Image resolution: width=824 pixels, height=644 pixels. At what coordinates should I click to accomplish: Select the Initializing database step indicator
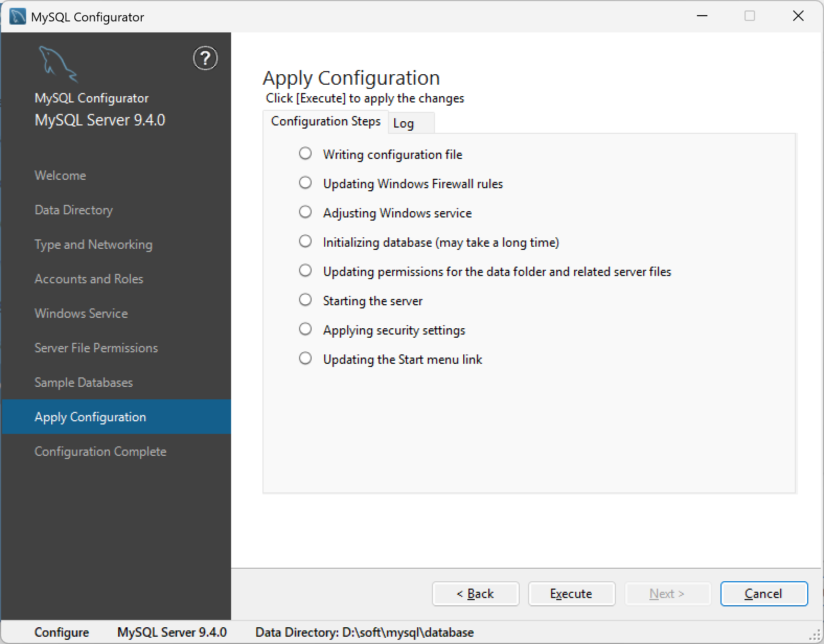coord(305,241)
